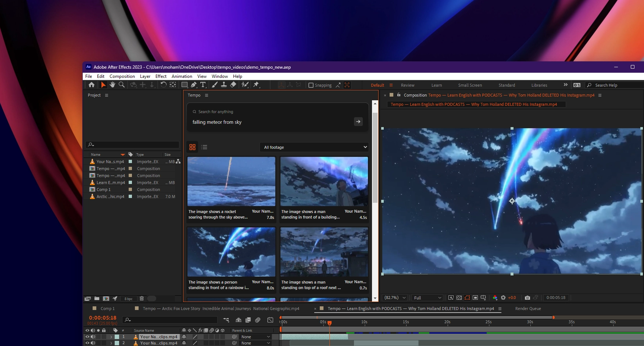Viewport: 644px width, 346px height.
Task: Open layer 1 Parent None dropdown
Action: pyautogui.click(x=256, y=337)
